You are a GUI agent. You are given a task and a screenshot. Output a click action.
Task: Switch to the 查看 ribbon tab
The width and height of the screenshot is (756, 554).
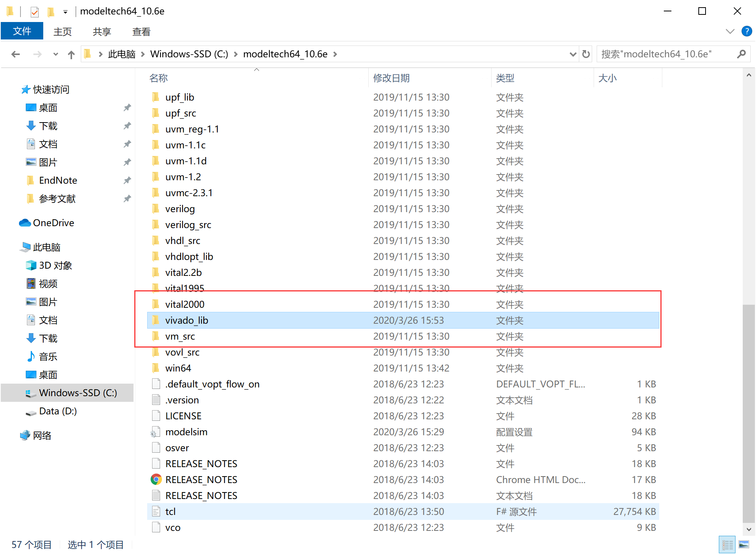[141, 31]
